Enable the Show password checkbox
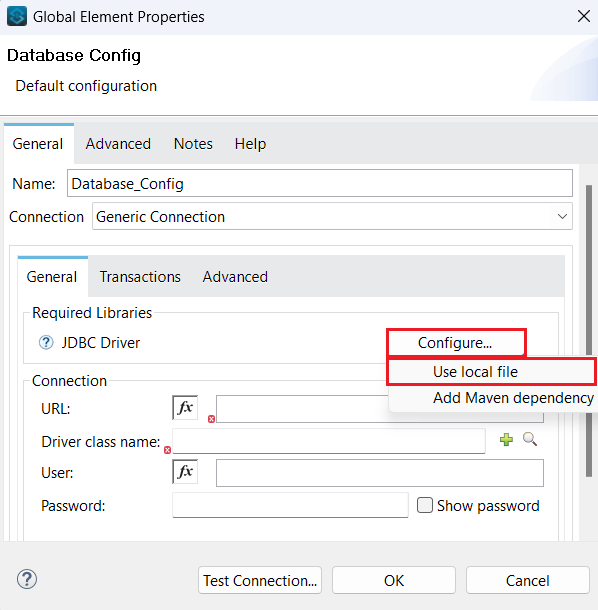 click(424, 505)
